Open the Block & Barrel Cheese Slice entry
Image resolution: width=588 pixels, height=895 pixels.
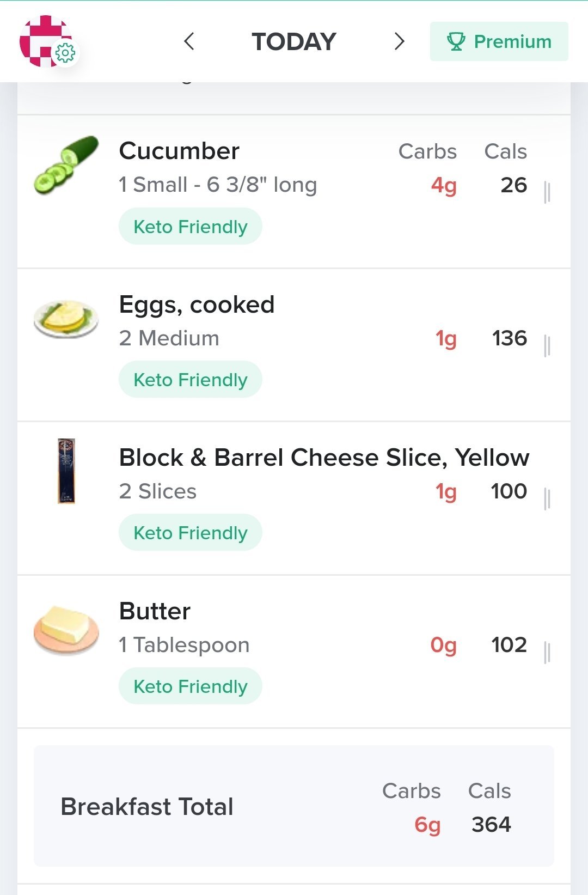(x=324, y=458)
